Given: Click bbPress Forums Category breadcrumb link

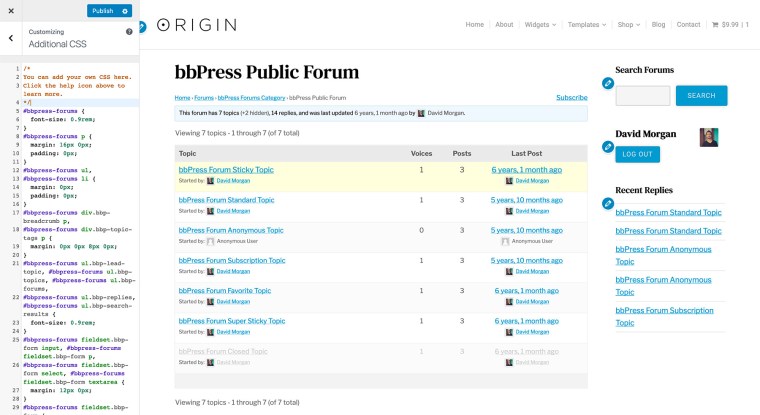Looking at the screenshot, I should (x=251, y=97).
